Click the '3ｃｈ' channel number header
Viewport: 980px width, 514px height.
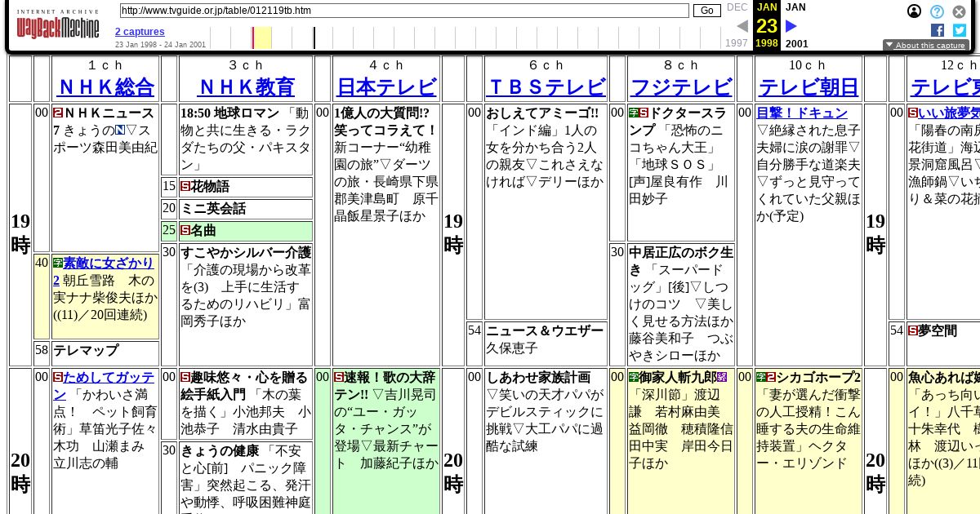pyautogui.click(x=246, y=65)
